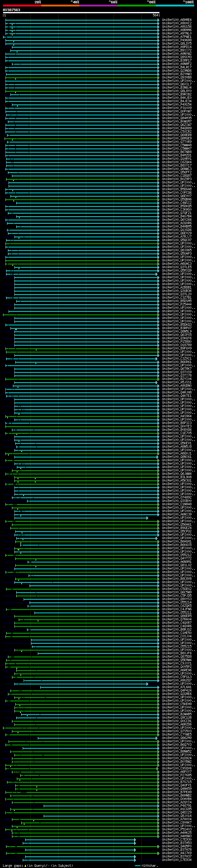Click arrowhead ending UniRef100_B3TH78 alignment bar
This screenshot has width=197, height=868.
[135, 850]
